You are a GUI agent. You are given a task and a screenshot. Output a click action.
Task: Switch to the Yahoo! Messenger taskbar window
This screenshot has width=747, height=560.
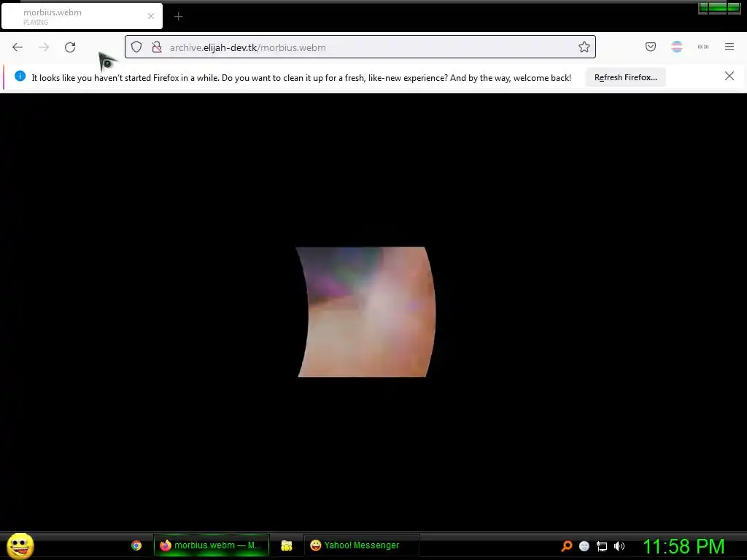(362, 545)
